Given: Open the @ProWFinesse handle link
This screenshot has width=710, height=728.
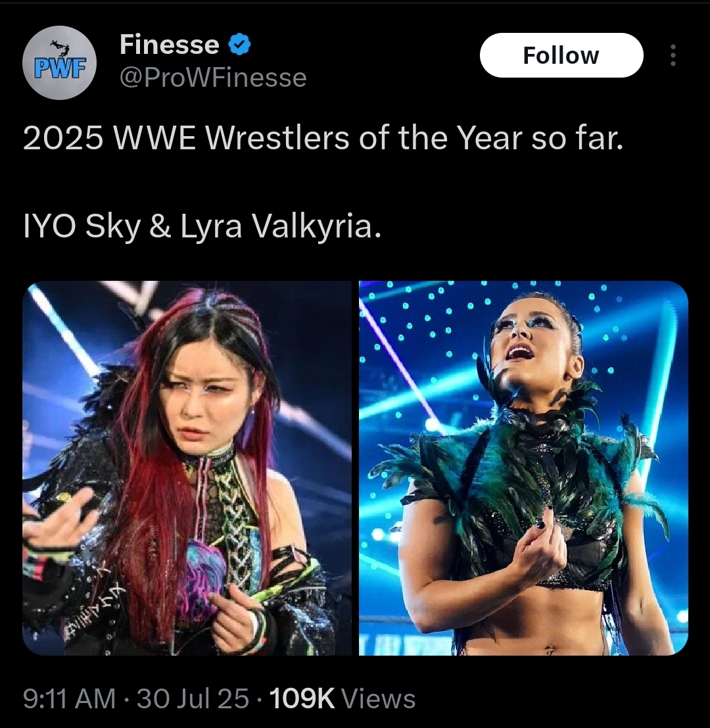Looking at the screenshot, I should (x=213, y=77).
